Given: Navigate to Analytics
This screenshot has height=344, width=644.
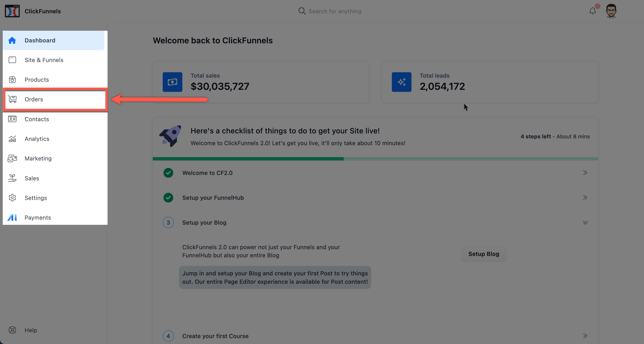Looking at the screenshot, I should (54, 139).
